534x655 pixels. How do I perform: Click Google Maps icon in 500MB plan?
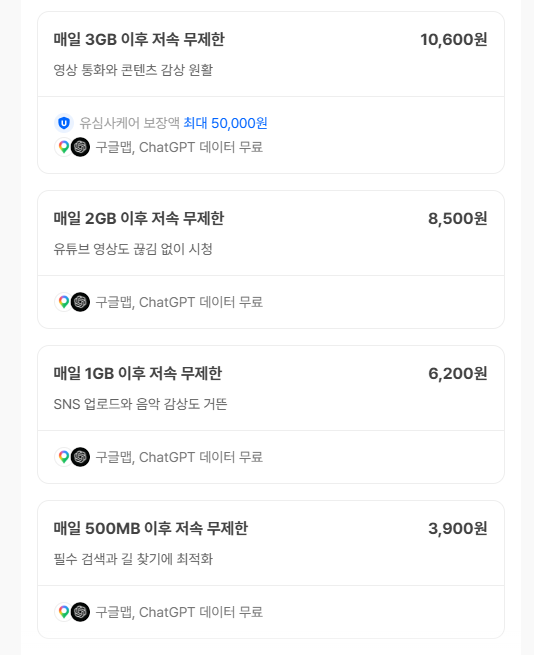(64, 612)
